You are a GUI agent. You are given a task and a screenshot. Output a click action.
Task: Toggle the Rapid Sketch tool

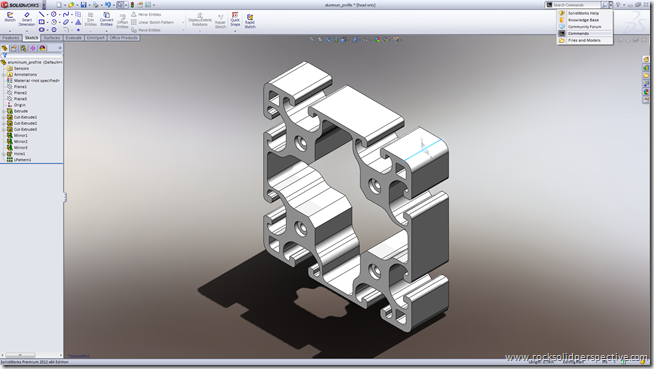[x=250, y=21]
